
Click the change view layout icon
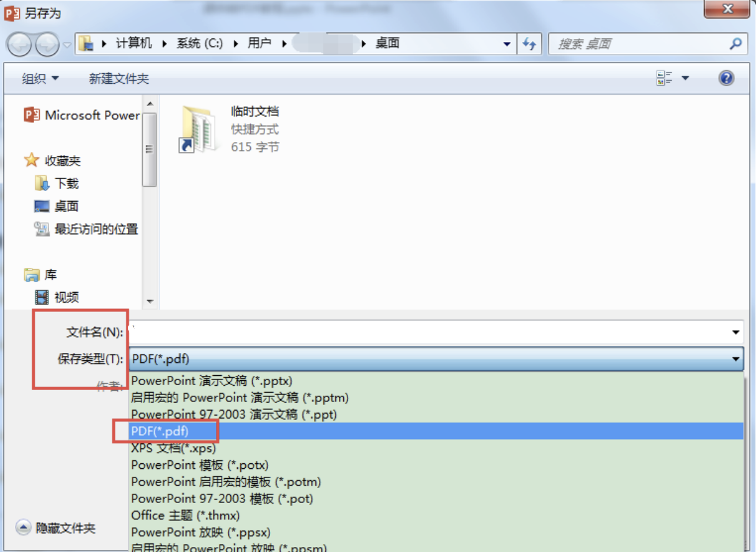coord(664,78)
